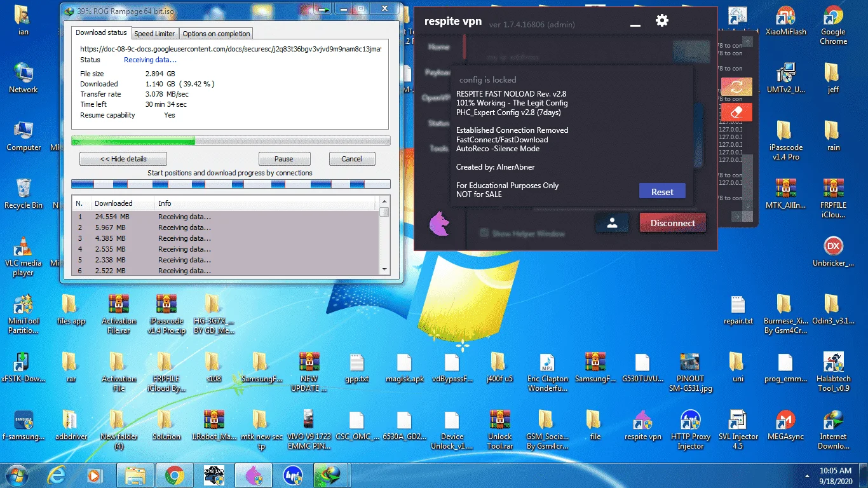868x488 pixels.
Task: Open Internet Explorer from the taskbar
Action: click(57, 475)
